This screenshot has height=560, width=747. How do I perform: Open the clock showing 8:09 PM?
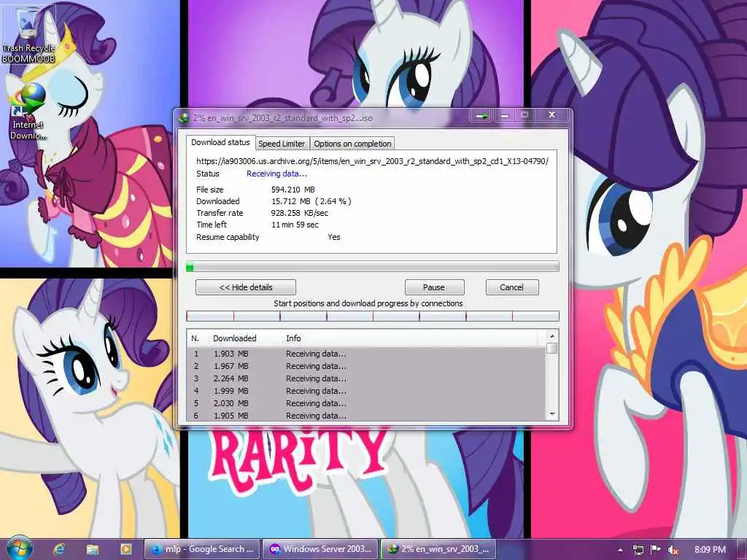coord(710,550)
